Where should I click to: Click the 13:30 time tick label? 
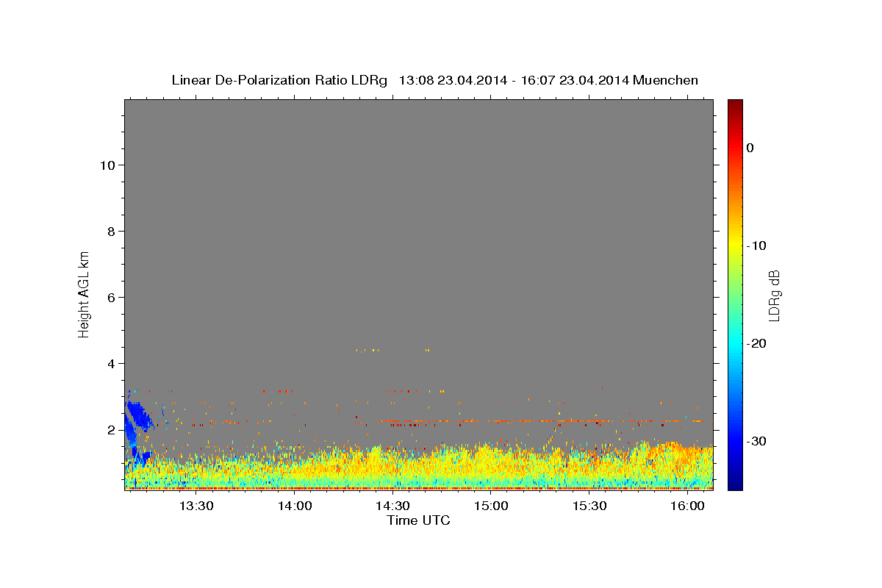(196, 506)
